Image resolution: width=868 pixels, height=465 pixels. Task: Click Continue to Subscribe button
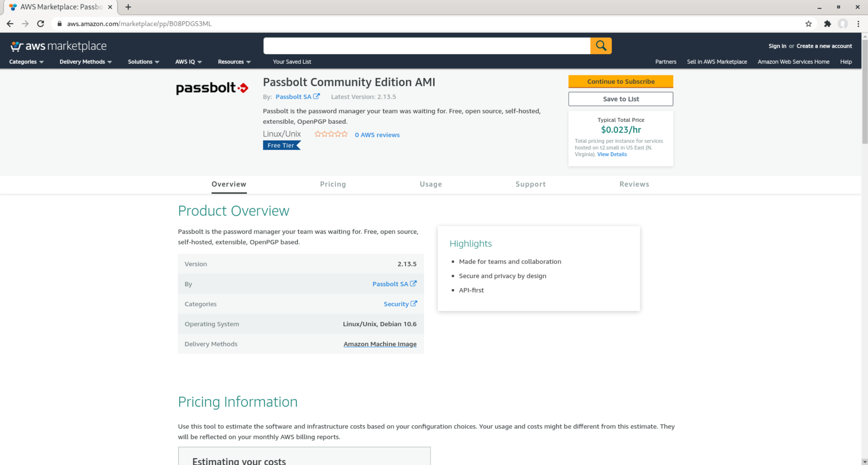621,81
